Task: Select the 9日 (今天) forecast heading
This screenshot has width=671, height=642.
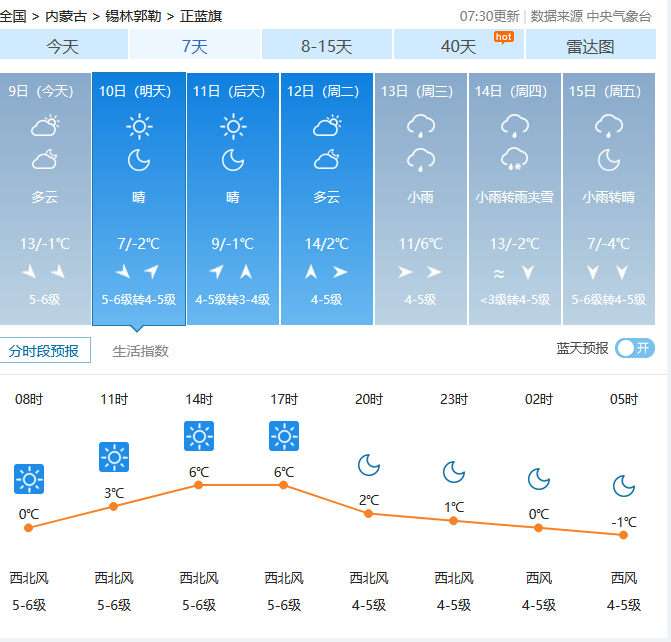Action: [41, 91]
